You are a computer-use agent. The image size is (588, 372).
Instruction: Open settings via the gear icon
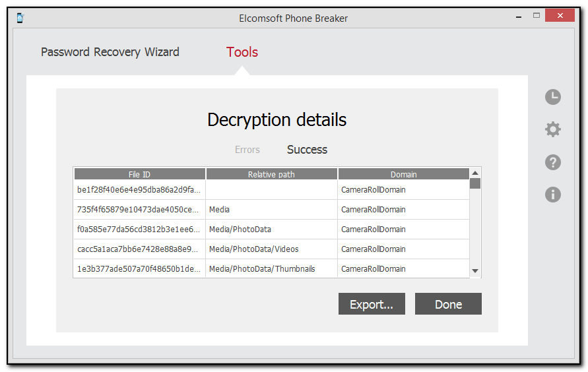coord(552,129)
